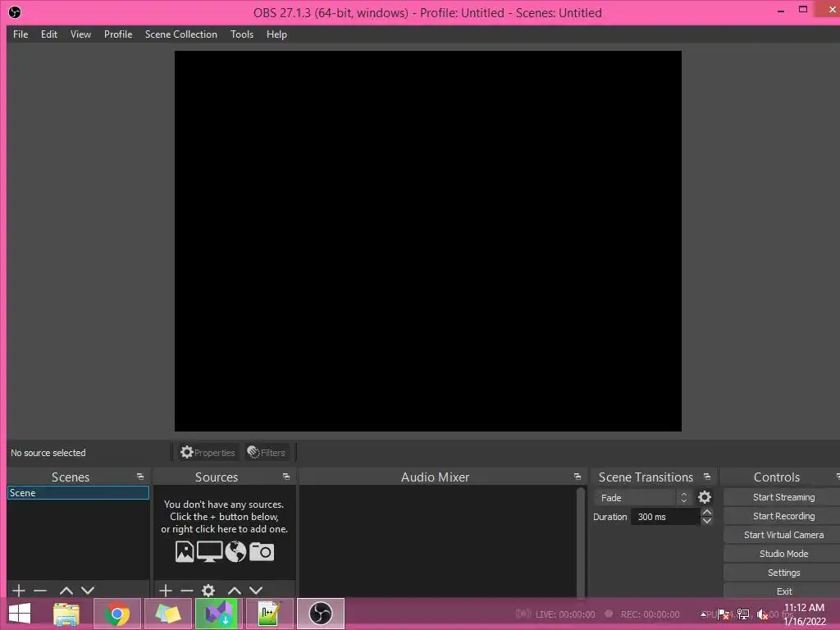Screen dimensions: 840x630
Task: Undock the Sources panel
Action: (x=286, y=477)
